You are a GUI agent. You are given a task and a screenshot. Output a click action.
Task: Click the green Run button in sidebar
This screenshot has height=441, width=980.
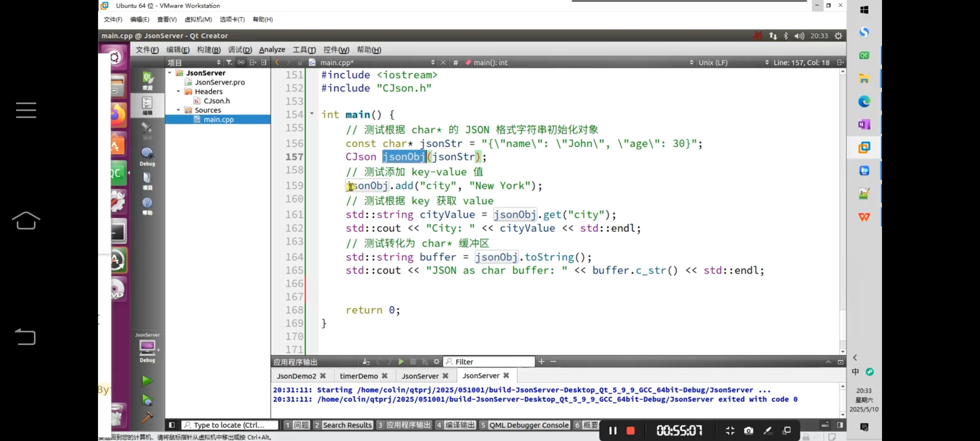(147, 381)
